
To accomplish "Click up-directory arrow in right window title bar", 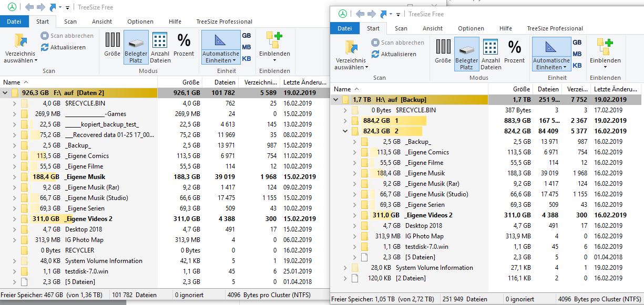I will click(383, 14).
